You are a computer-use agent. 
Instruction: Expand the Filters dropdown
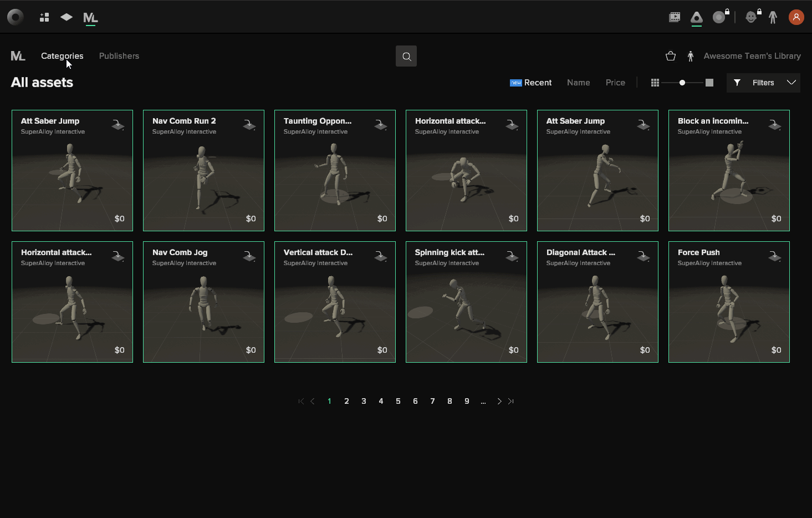point(791,82)
